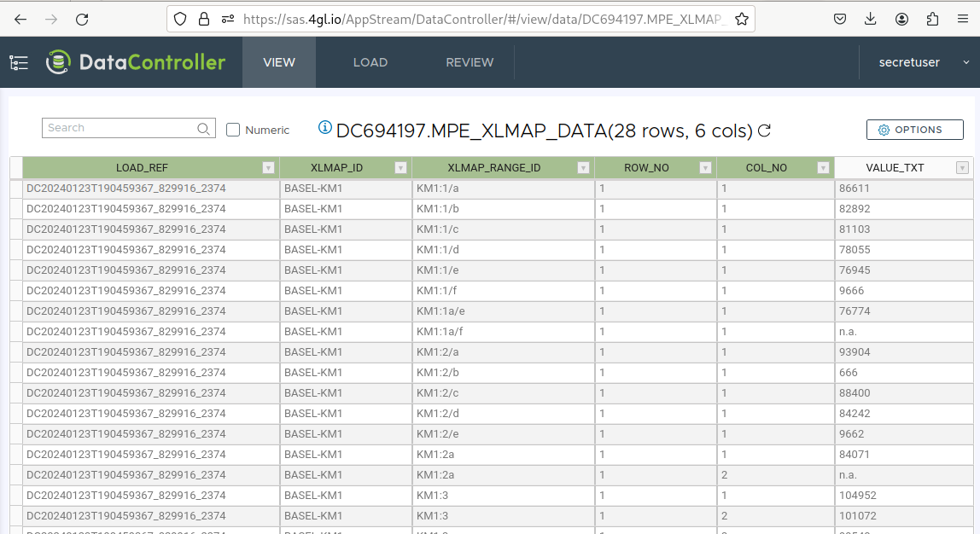The height and width of the screenshot is (534, 980).
Task: Click the info icon beside the table name
Action: 324,126
